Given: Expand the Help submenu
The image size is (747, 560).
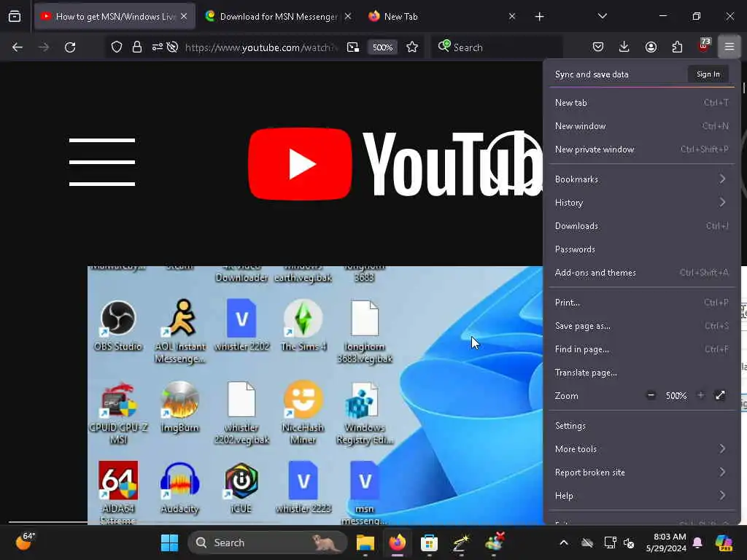Looking at the screenshot, I should point(642,496).
